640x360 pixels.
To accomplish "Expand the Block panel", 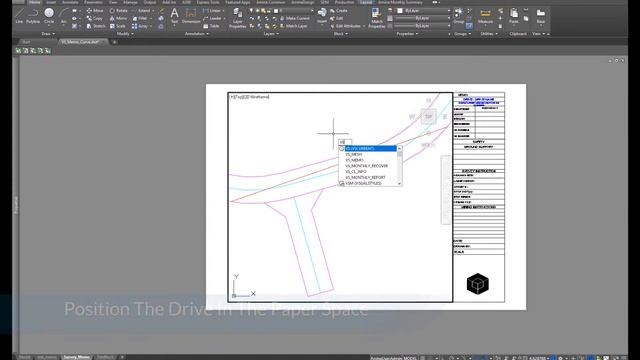I will [340, 34].
